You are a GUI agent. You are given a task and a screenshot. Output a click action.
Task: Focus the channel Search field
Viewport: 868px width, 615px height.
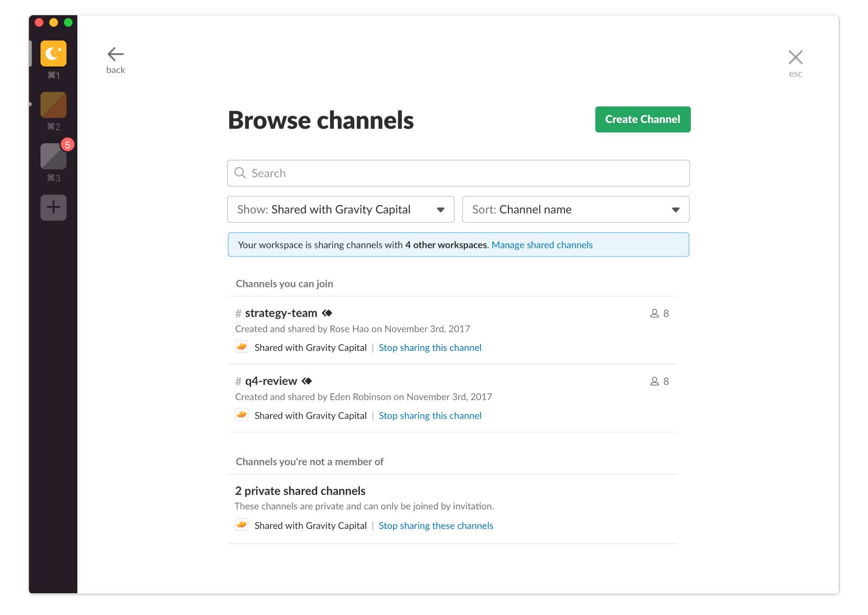(458, 173)
